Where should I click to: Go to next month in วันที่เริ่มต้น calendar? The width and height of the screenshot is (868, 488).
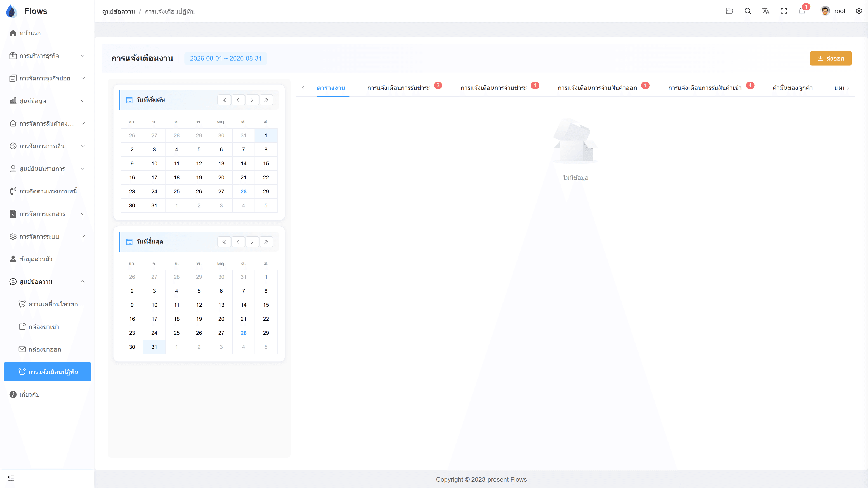click(x=252, y=100)
